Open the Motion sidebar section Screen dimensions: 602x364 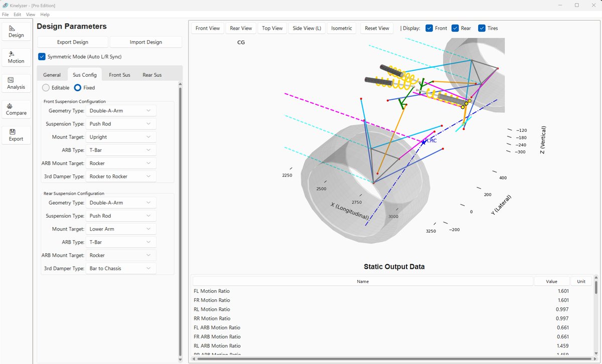point(16,57)
